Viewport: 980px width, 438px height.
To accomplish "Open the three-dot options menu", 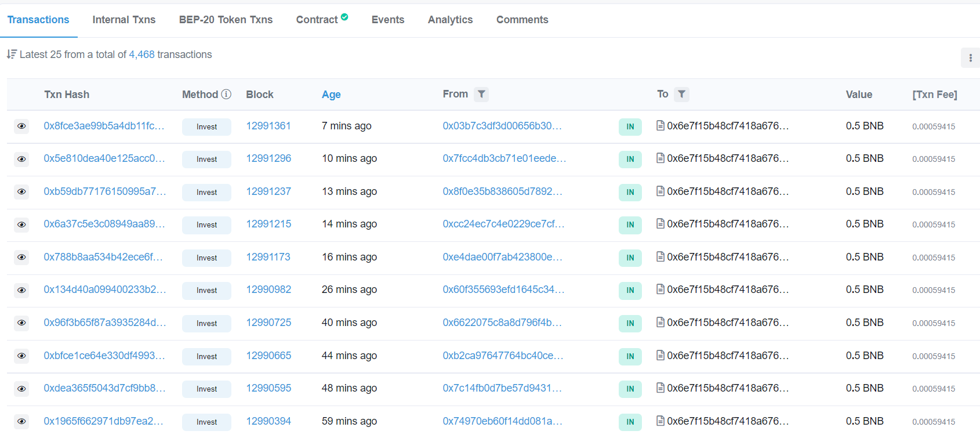I will [970, 58].
